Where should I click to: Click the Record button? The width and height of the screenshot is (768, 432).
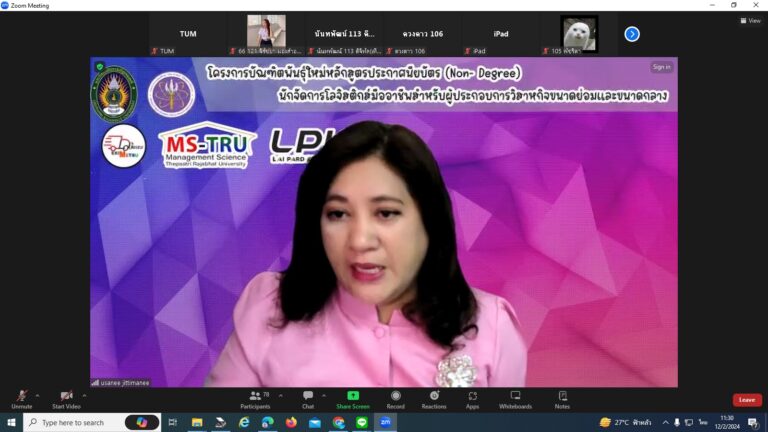tap(396, 399)
